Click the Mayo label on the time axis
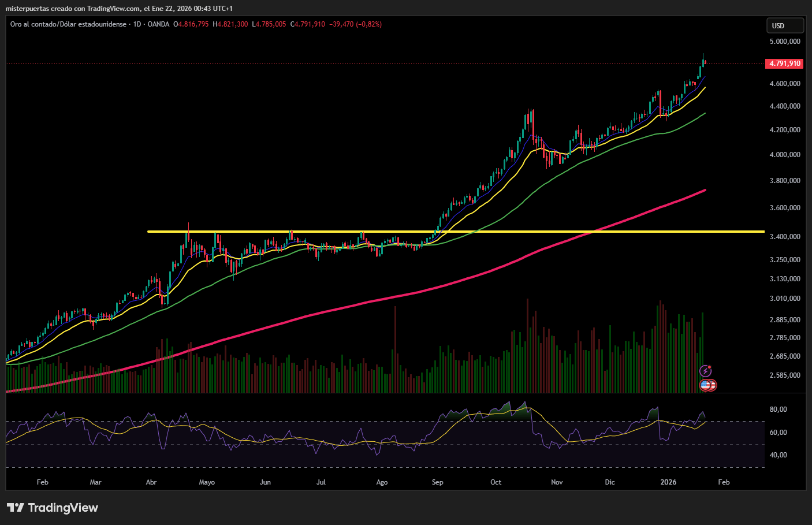The width and height of the screenshot is (812, 525). pyautogui.click(x=207, y=482)
